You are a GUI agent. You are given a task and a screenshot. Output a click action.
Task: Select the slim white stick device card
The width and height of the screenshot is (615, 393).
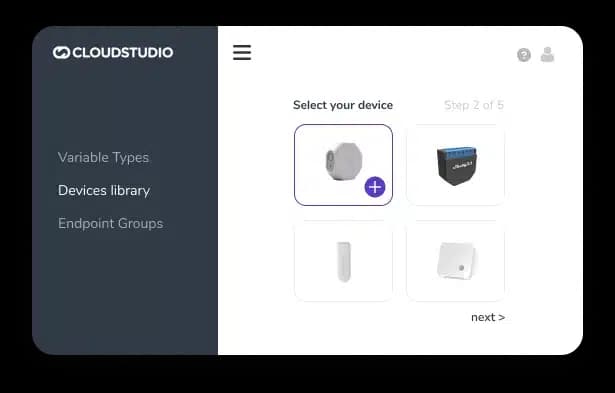[x=343, y=261]
